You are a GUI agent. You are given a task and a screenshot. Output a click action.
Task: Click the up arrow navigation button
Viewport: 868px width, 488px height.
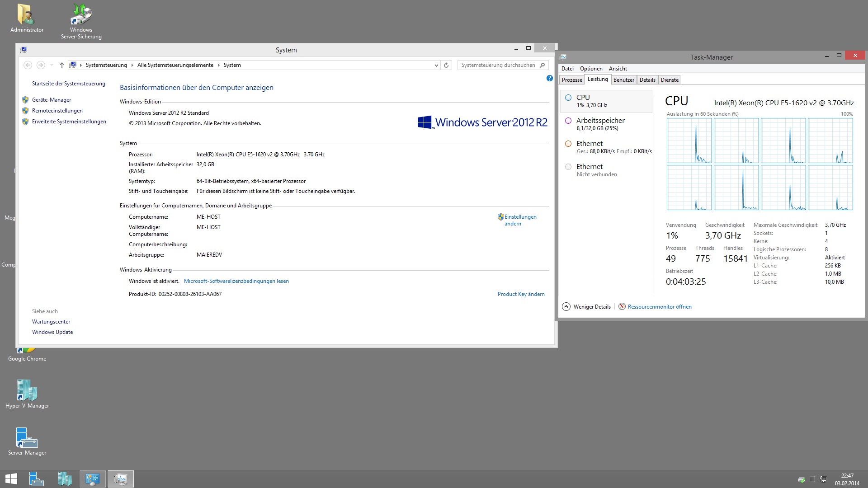pos(62,65)
